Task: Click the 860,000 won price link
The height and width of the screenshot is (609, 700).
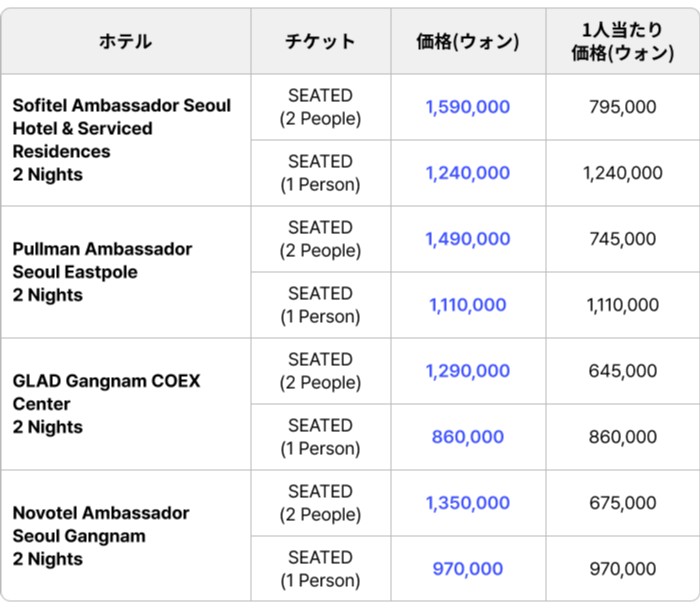Action: (467, 437)
